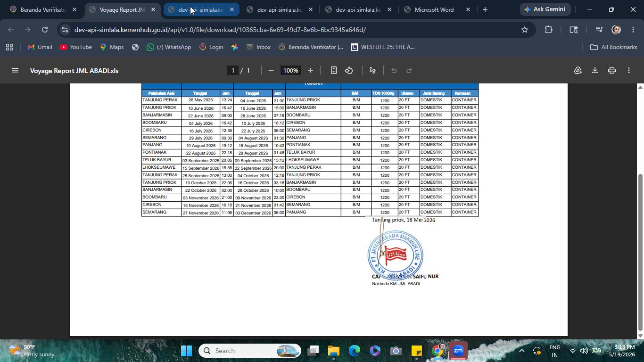This screenshot has height=362, width=644.
Task: Bookmark this page with the star icon
Action: (525, 30)
